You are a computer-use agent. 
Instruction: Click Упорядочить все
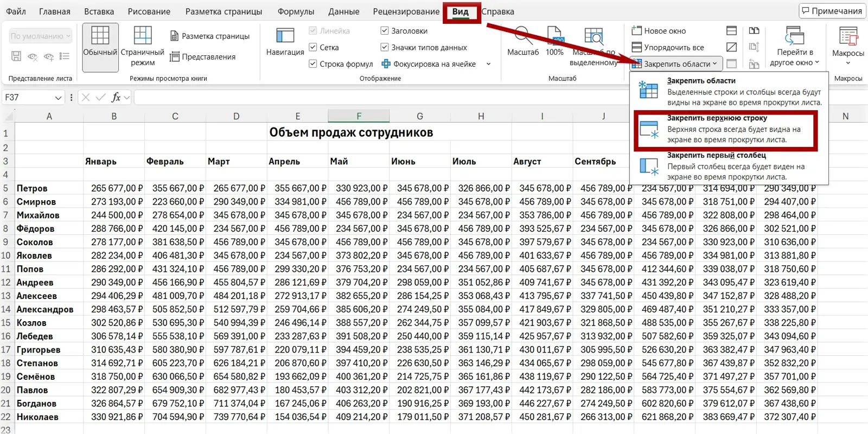(667, 47)
